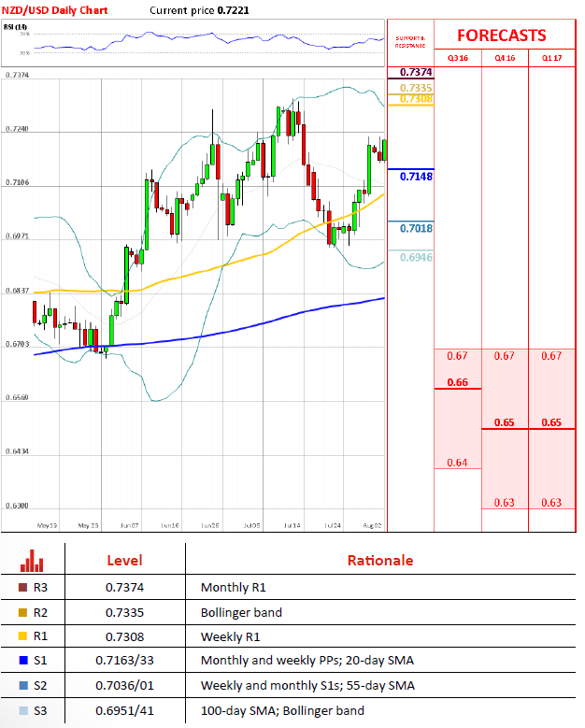
Task: Click the 0.7374 level in R3 row
Action: pyautogui.click(x=124, y=587)
